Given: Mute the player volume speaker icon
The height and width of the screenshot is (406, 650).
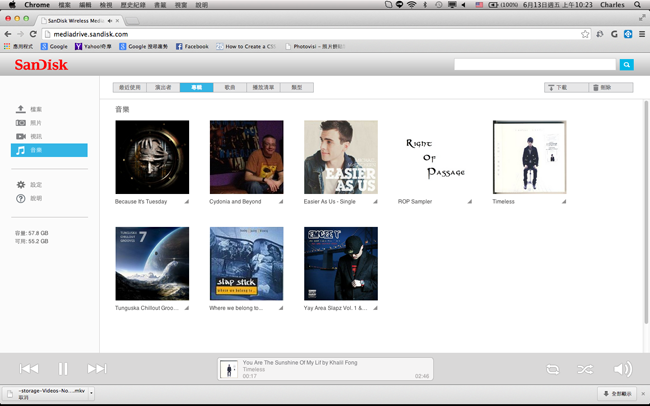Looking at the screenshot, I should (622, 369).
